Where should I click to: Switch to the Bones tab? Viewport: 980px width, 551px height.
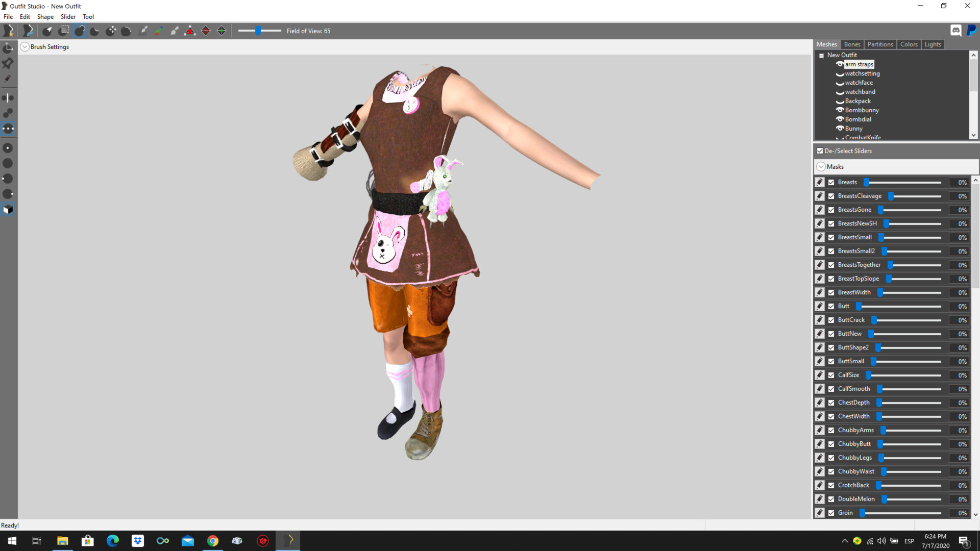pyautogui.click(x=852, y=44)
